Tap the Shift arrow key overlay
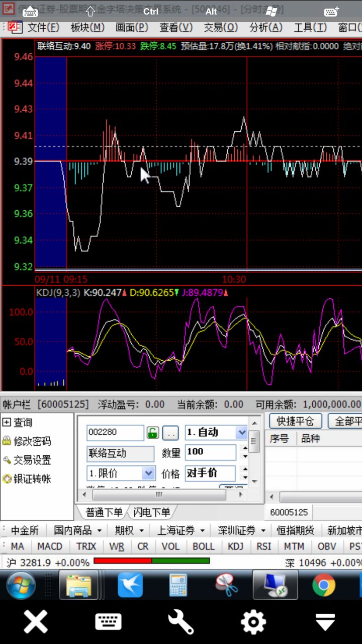The image size is (362, 644). tap(90, 11)
